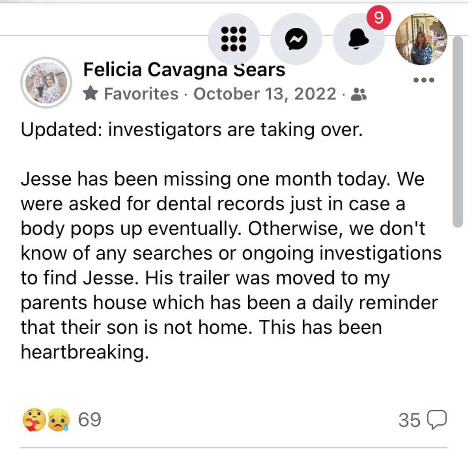The image size is (476, 449).
Task: Click the sad crying reaction emoji
Action: [58, 420]
